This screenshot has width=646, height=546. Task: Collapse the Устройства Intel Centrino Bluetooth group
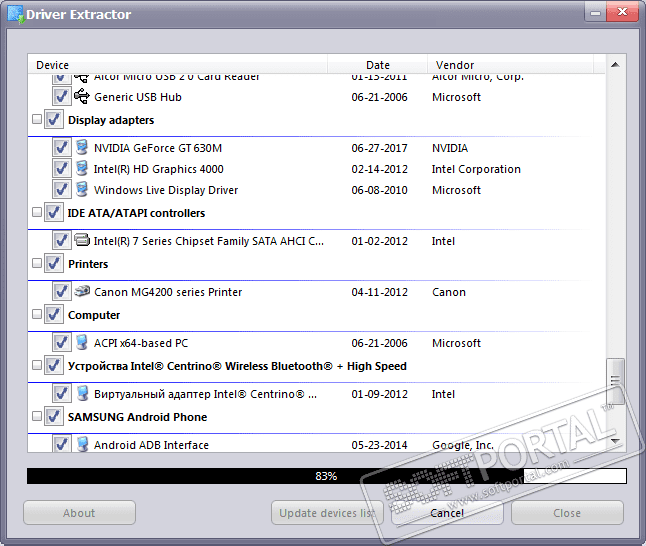[37, 366]
